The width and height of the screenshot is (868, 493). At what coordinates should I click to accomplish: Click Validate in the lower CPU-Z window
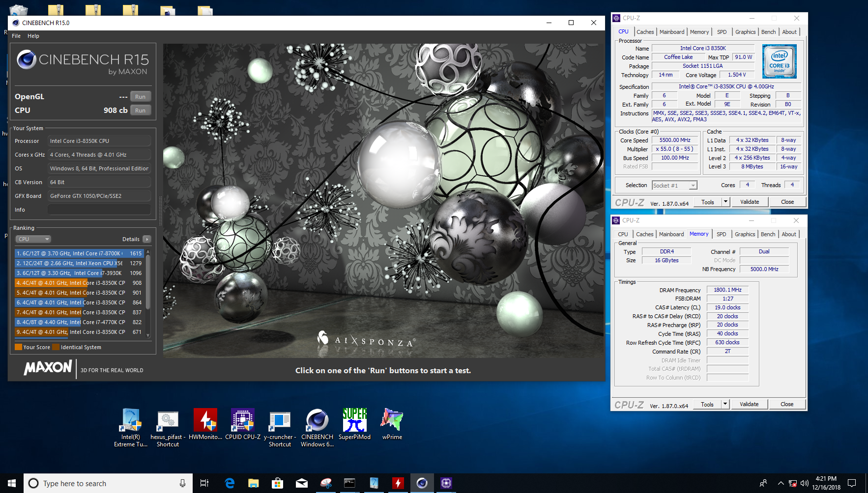click(x=749, y=404)
